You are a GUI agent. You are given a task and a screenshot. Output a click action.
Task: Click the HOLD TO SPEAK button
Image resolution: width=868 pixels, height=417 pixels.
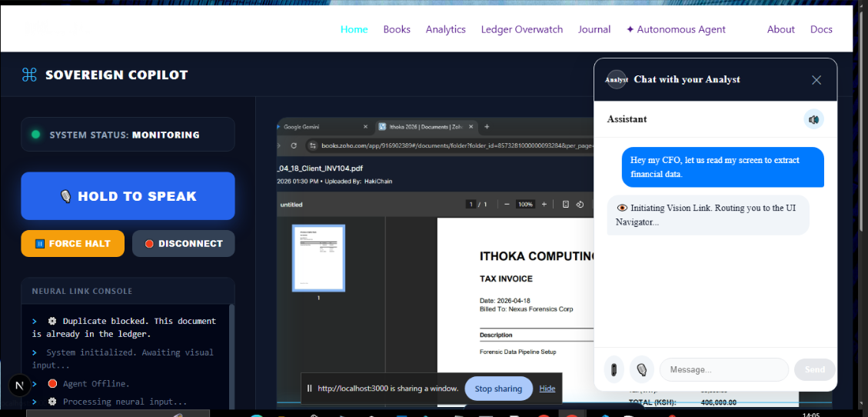coord(128,196)
